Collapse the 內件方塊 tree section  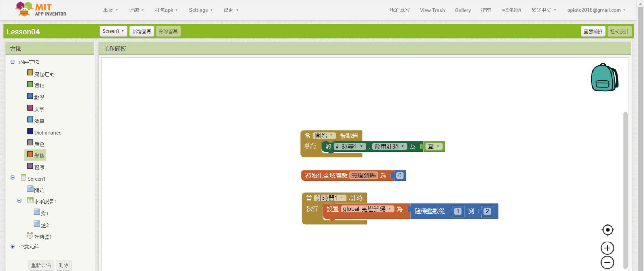coord(13,62)
